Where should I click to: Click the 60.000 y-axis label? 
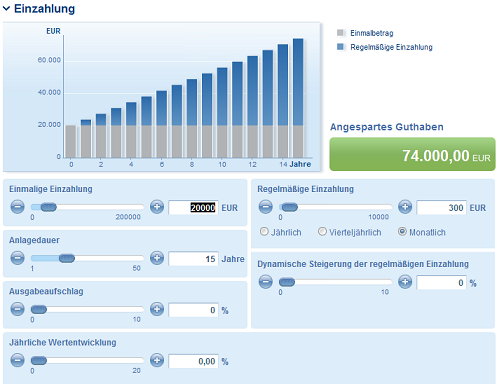(x=49, y=60)
